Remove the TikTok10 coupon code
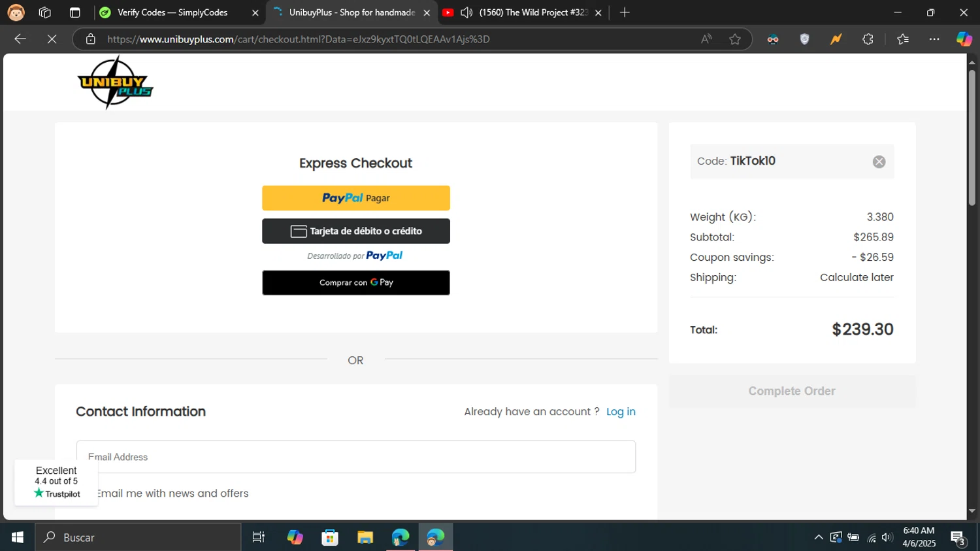980x551 pixels. [879, 161]
